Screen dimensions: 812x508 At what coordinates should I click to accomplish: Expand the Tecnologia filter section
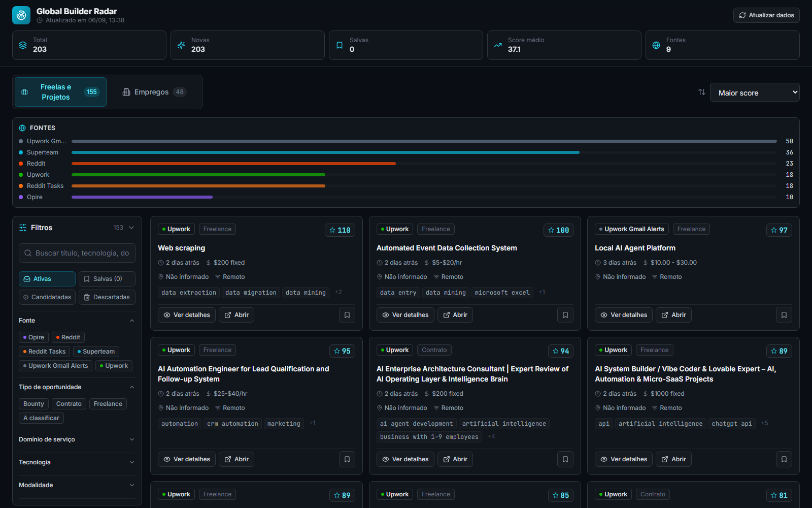[x=77, y=462]
